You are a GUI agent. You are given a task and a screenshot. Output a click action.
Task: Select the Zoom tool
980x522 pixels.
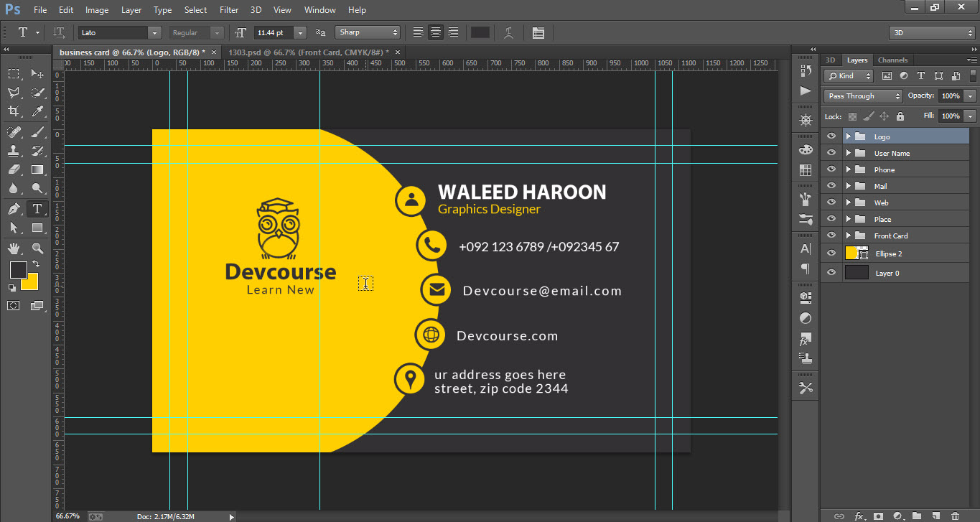pos(37,248)
